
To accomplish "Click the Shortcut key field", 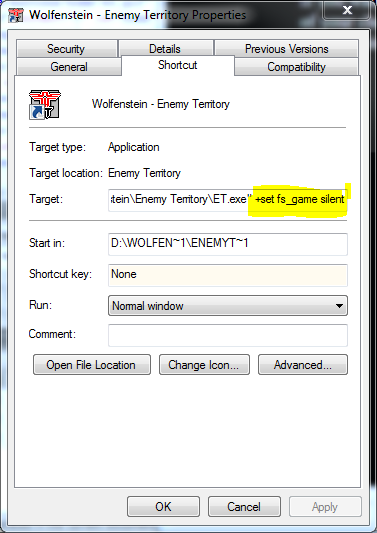I will coord(228,275).
